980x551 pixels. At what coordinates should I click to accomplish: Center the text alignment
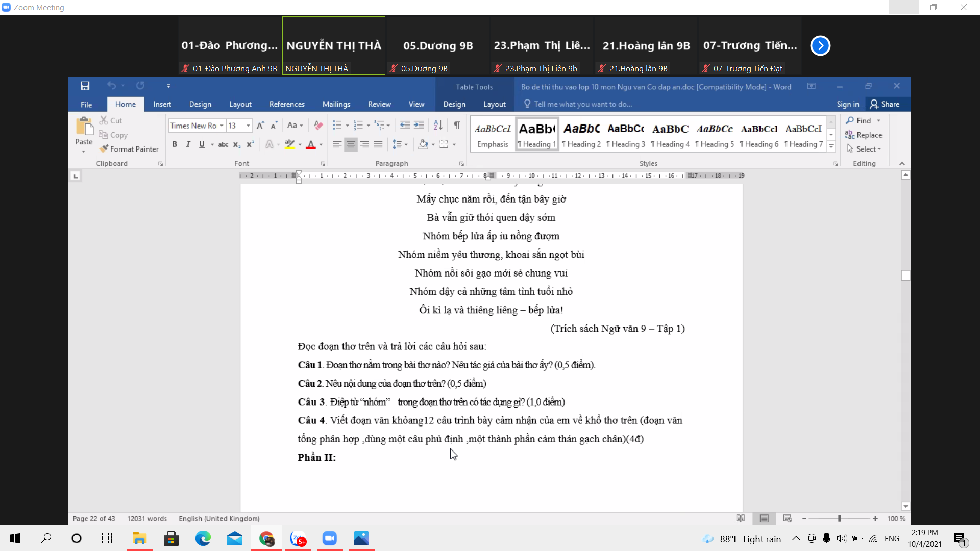pos(351,144)
